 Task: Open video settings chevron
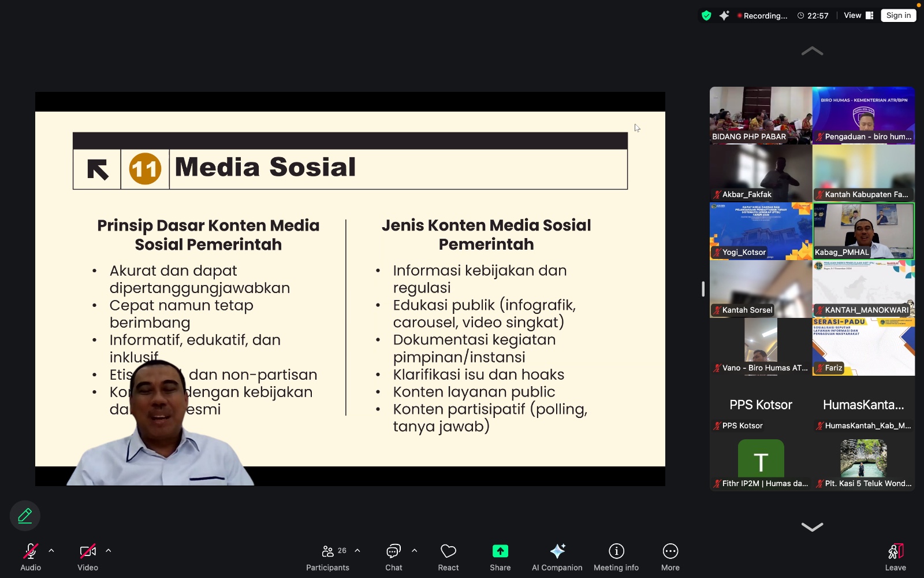(109, 550)
